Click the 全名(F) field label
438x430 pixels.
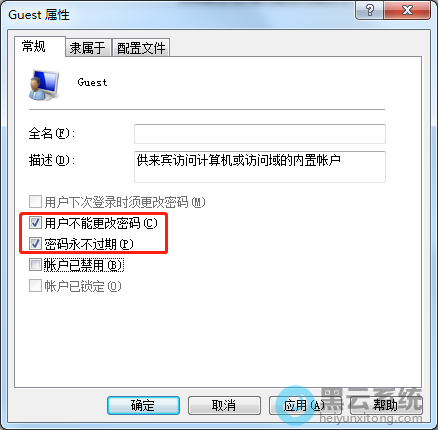[52, 134]
